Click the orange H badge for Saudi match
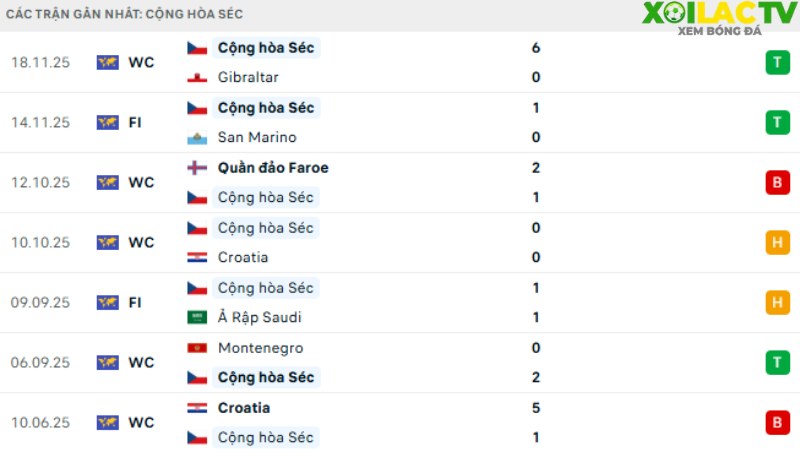Image resolution: width=800 pixels, height=450 pixels. tap(777, 303)
